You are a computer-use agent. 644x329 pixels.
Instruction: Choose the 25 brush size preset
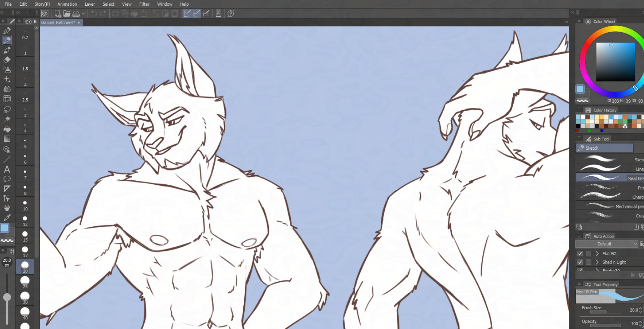(x=25, y=282)
